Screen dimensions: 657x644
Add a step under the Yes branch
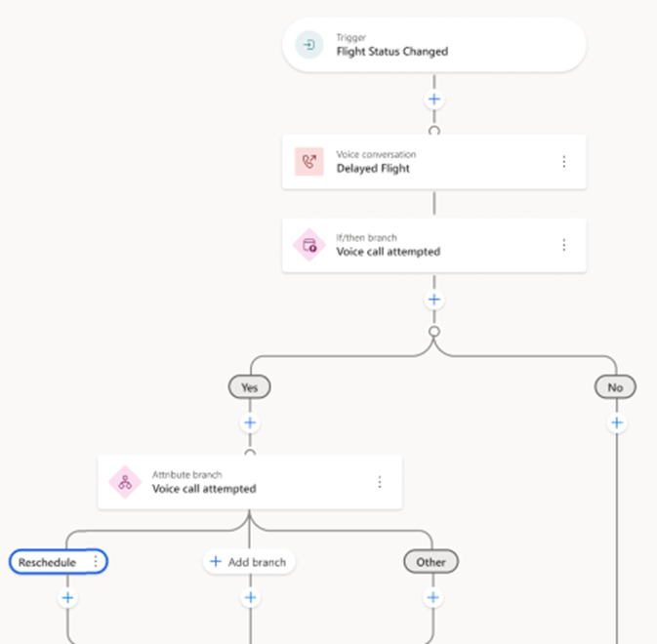point(250,423)
